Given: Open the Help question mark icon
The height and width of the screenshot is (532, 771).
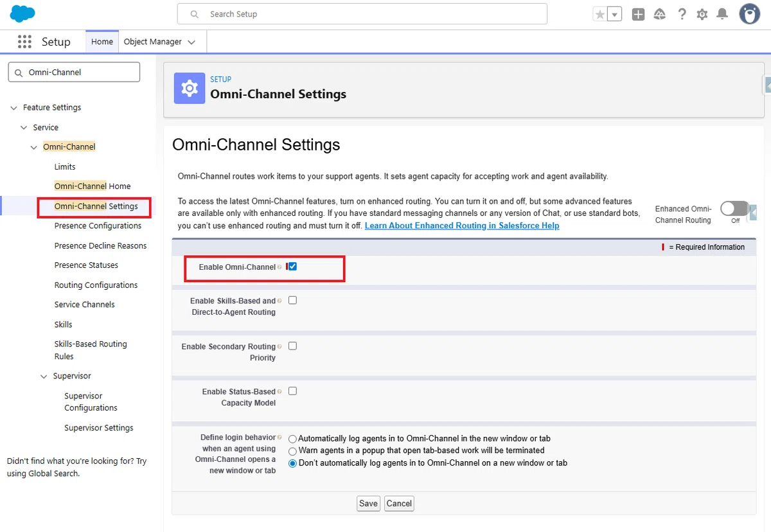Looking at the screenshot, I should click(x=682, y=14).
